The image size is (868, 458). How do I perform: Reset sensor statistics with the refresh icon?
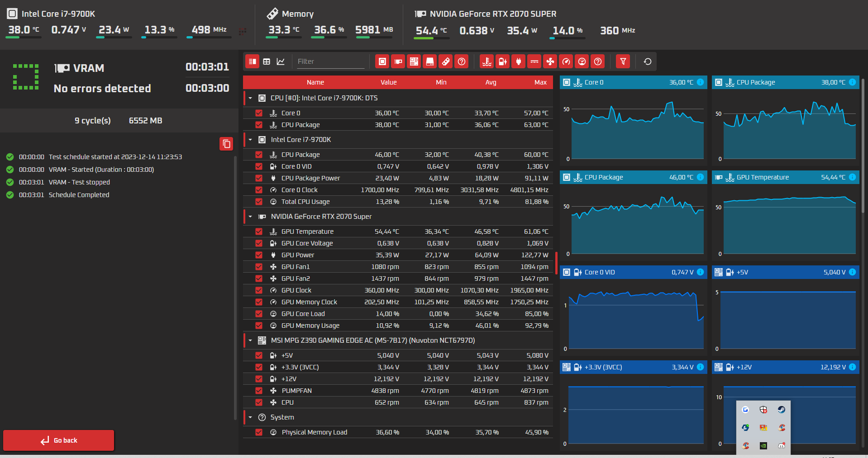tap(648, 61)
